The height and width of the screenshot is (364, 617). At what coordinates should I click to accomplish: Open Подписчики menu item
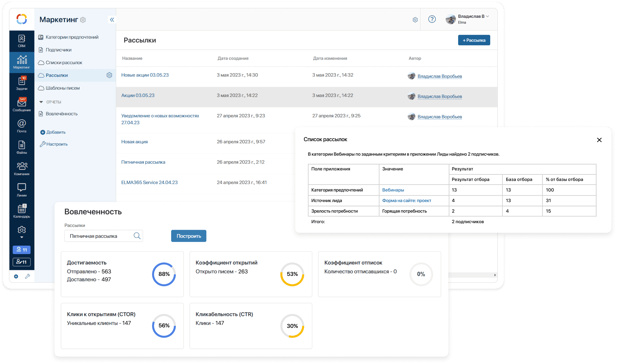coord(58,50)
